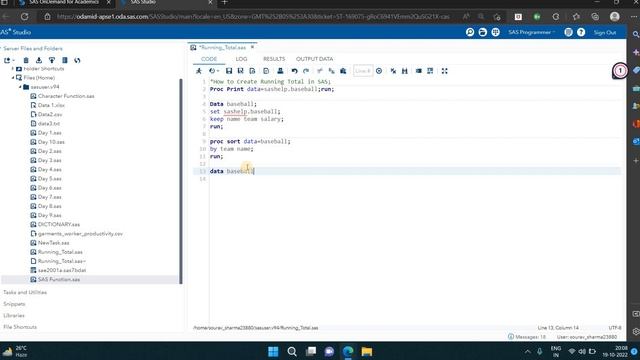Select SAS Function.sas in file tree

pos(58,280)
